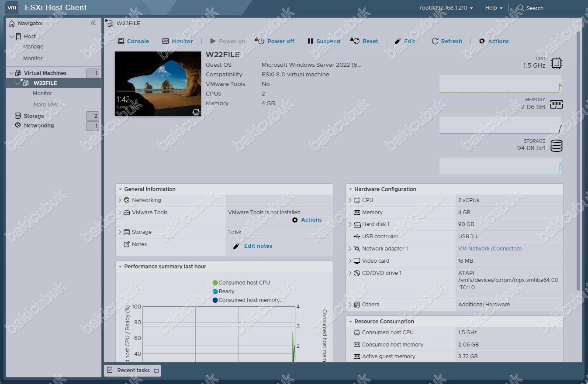Open the root@192.168.1.210 user dropdown
This screenshot has width=588, height=384.
tap(446, 8)
